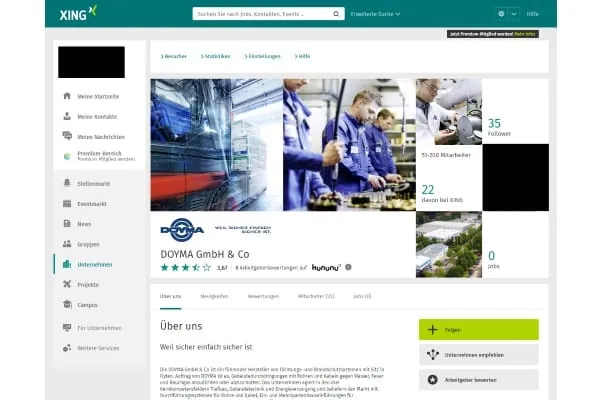This screenshot has width=600, height=400.
Task: Switch to the Bewertungen tab
Action: (263, 296)
